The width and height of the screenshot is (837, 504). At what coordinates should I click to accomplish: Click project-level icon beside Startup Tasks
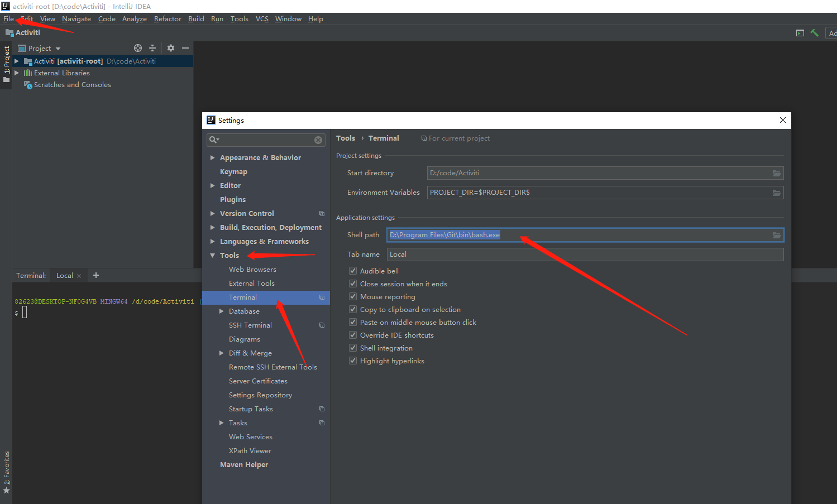[x=322, y=409]
